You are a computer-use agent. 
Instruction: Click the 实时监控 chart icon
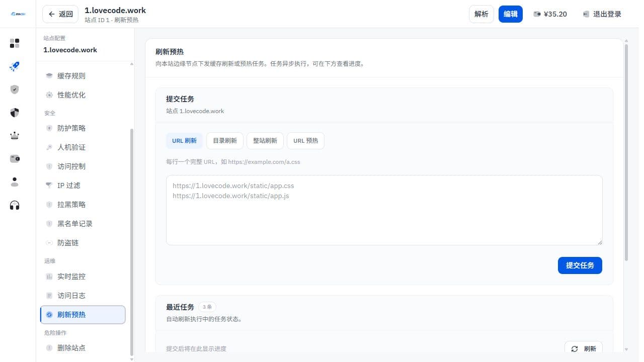pos(49,277)
